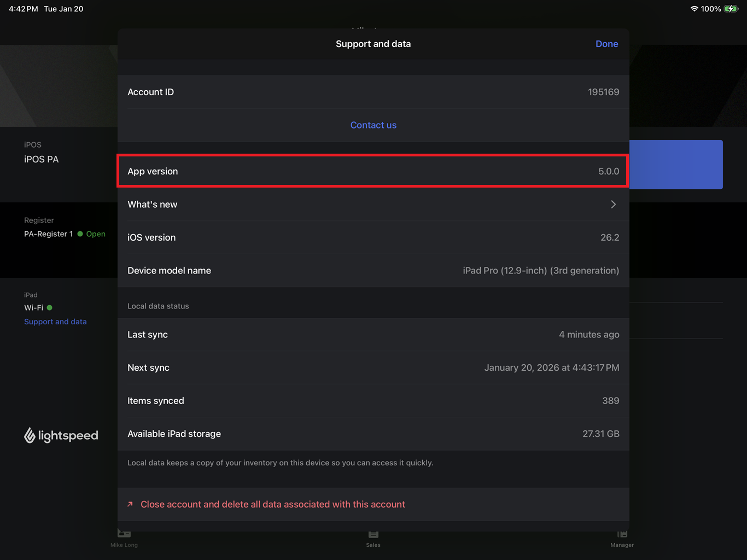Select the January 20, 2026 sync time
Viewport: 747px width, 560px height.
552,367
